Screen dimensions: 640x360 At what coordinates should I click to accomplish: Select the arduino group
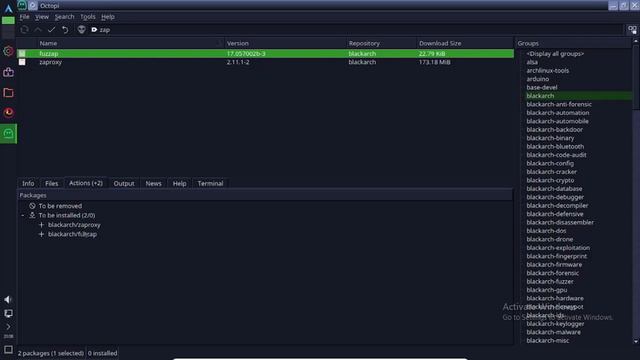[538, 79]
